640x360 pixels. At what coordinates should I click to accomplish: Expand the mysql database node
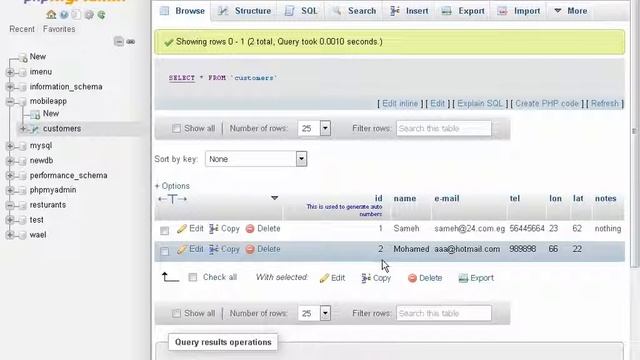coord(10,146)
